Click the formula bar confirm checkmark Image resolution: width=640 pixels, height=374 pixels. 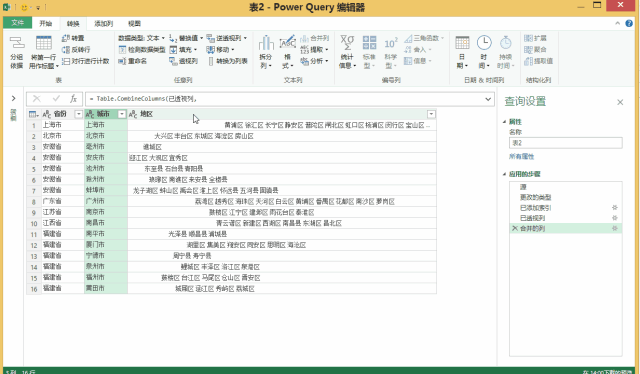[56, 98]
